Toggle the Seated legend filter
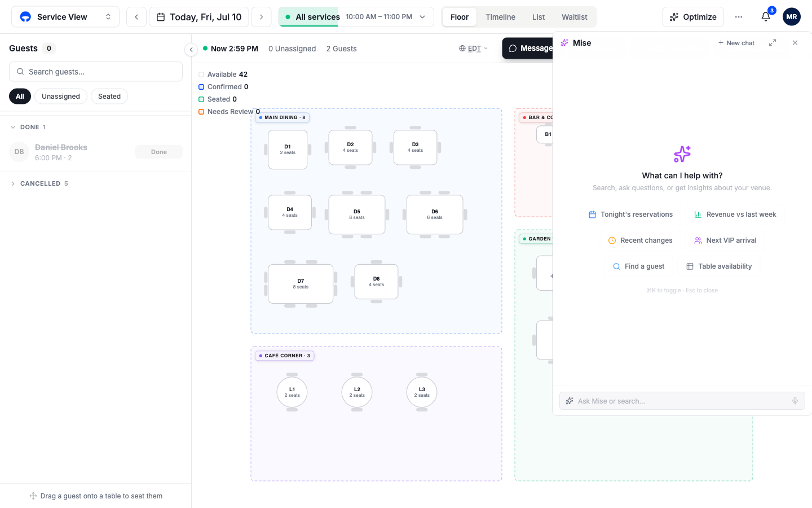 coord(218,99)
